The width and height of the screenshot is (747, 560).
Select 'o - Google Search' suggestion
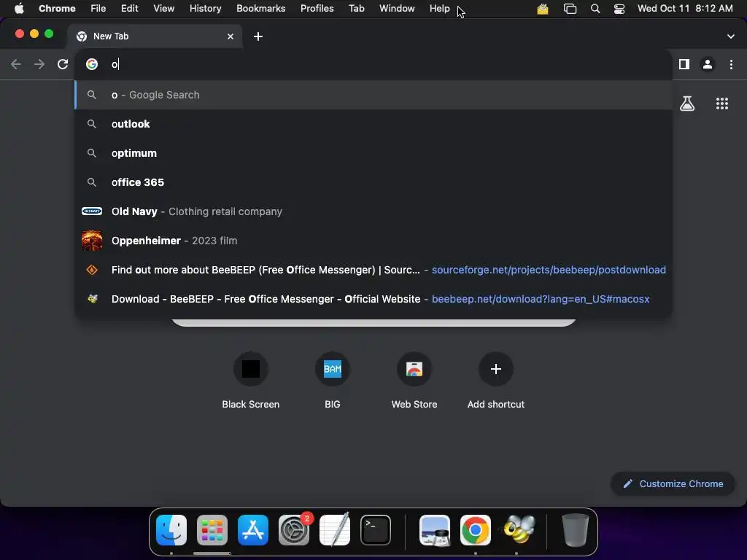[x=373, y=95]
